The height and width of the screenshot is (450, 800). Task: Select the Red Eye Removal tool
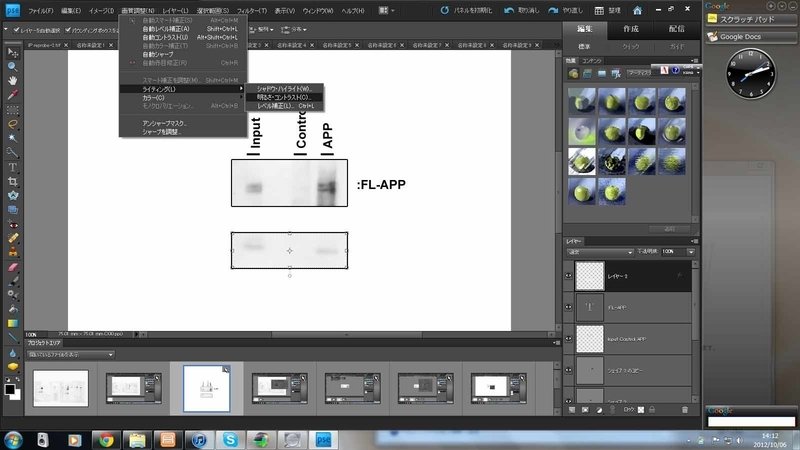pyautogui.click(x=13, y=224)
